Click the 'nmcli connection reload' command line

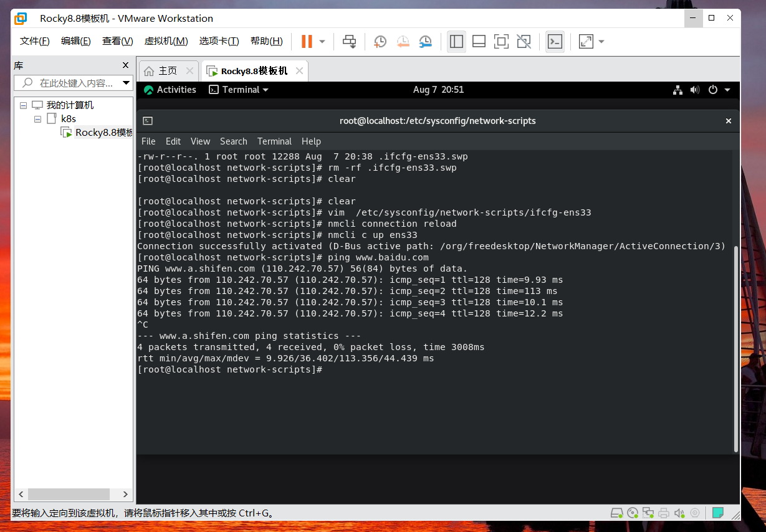pos(297,224)
